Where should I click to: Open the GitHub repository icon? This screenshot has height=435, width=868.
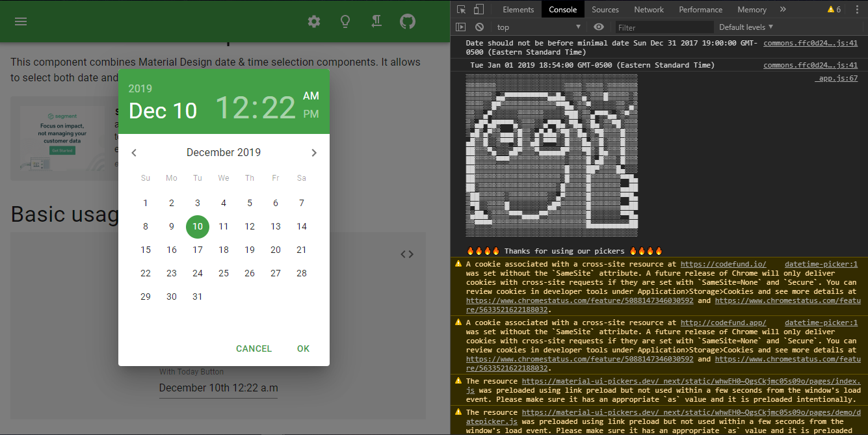[408, 21]
